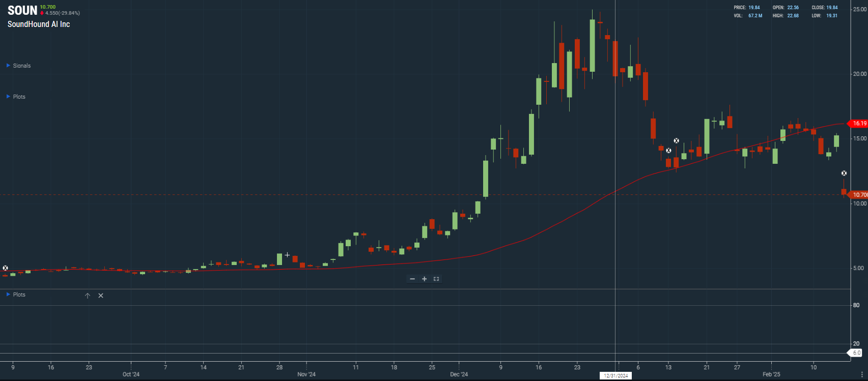This screenshot has height=381, width=868.
Task: Expand the Plots section in the main chart
Action: [x=16, y=97]
